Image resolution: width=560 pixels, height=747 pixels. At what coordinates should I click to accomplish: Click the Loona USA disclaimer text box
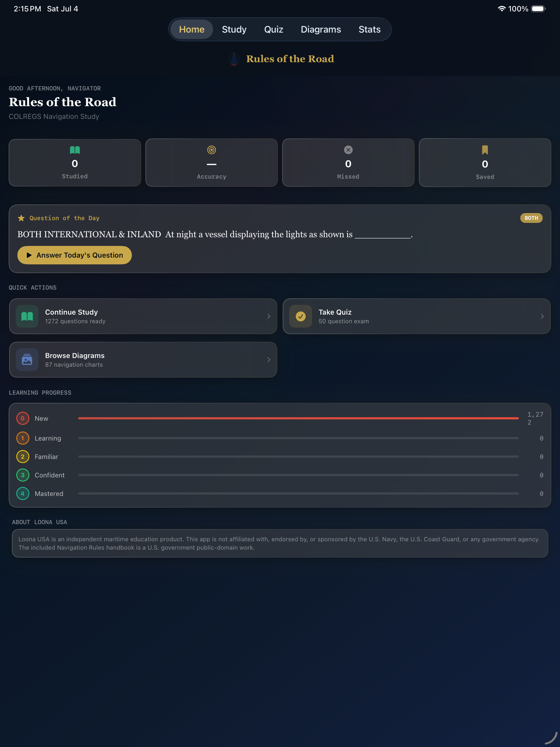tap(280, 543)
